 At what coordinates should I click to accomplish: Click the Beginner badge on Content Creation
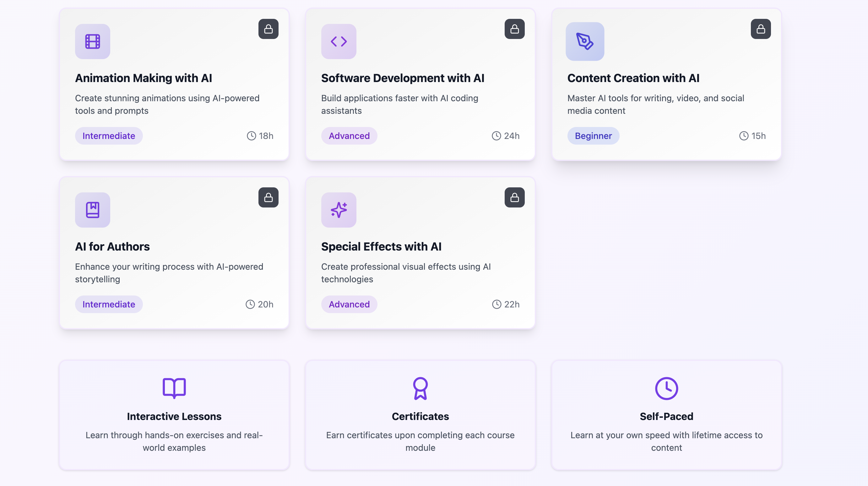pos(593,136)
